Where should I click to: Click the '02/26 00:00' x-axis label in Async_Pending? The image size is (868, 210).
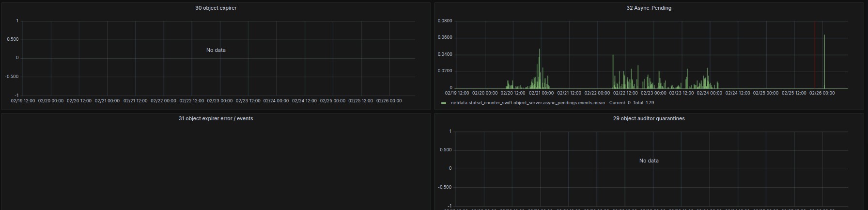(x=822, y=93)
